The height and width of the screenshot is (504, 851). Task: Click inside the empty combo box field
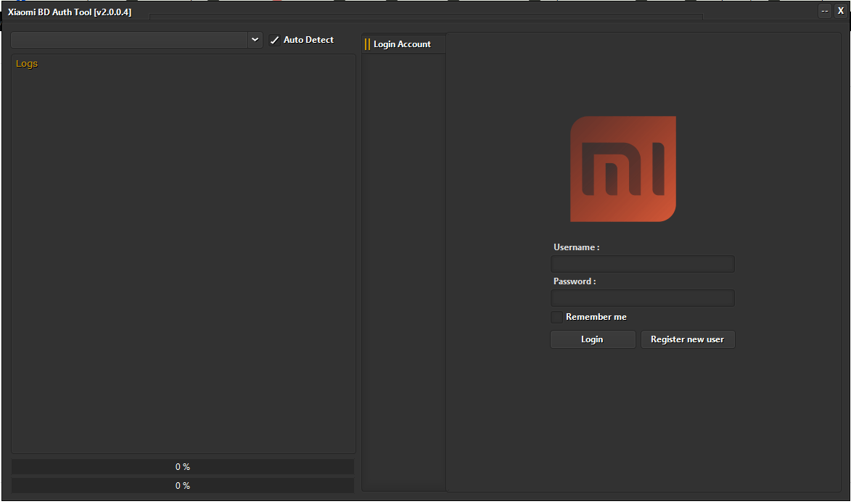[131, 39]
